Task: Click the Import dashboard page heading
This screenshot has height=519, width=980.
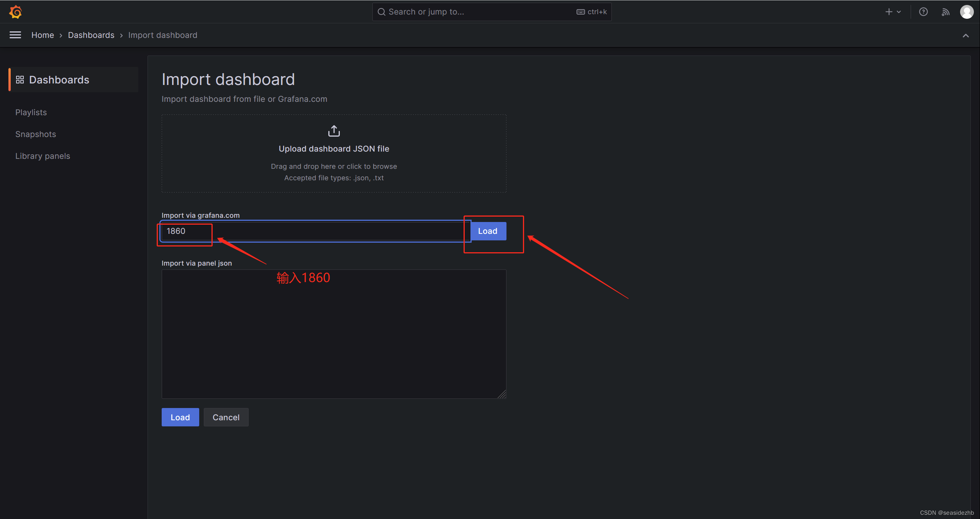Action: click(x=228, y=80)
